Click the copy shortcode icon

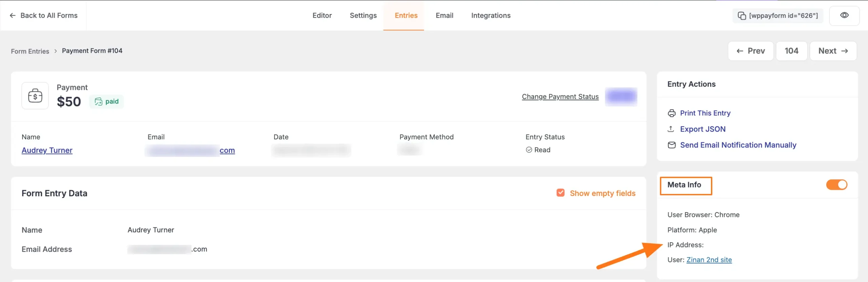click(x=742, y=16)
